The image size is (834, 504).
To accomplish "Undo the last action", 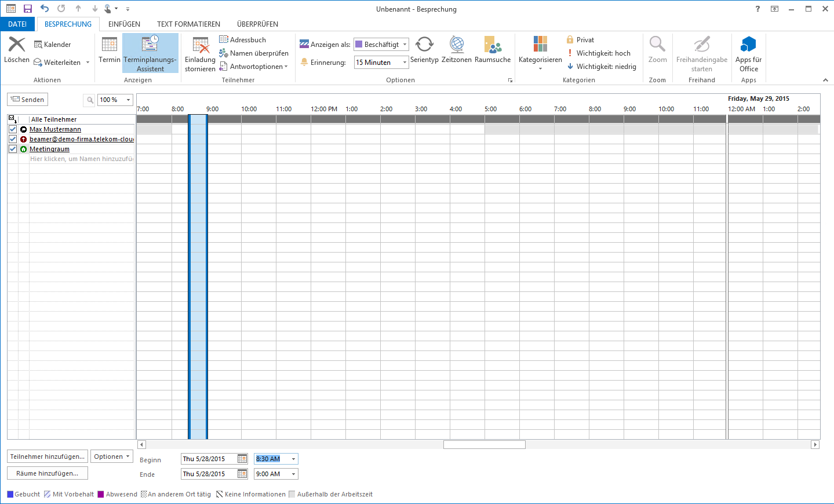I will pyautogui.click(x=45, y=9).
